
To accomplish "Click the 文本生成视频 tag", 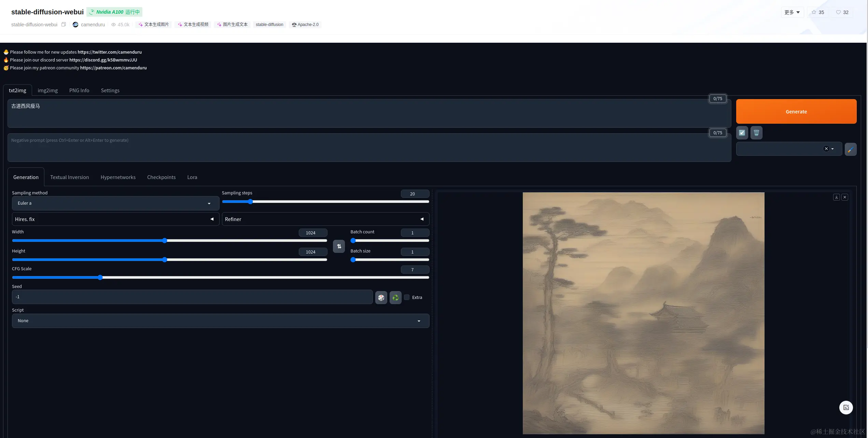I will 193,25.
